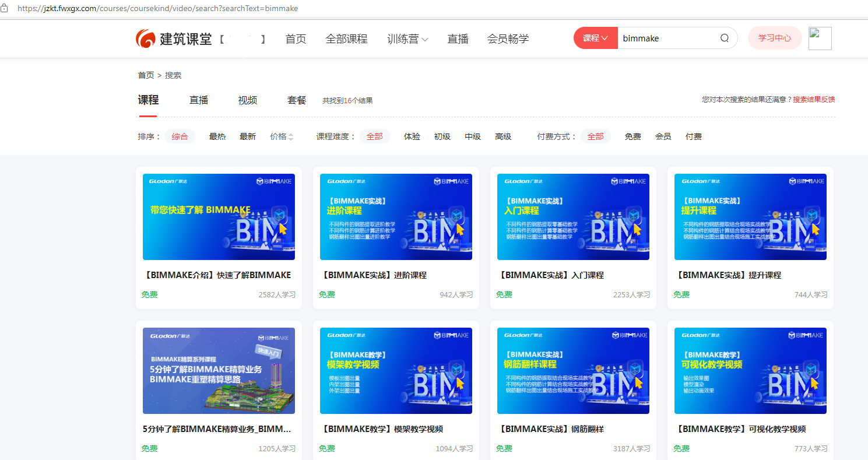The image size is (868, 460).
Task: Click title 【BIMMAKE实战】进阶课程
Action: coord(374,275)
